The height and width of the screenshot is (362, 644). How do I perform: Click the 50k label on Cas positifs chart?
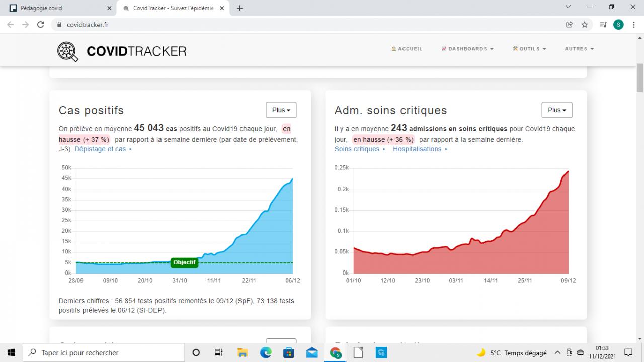point(66,168)
